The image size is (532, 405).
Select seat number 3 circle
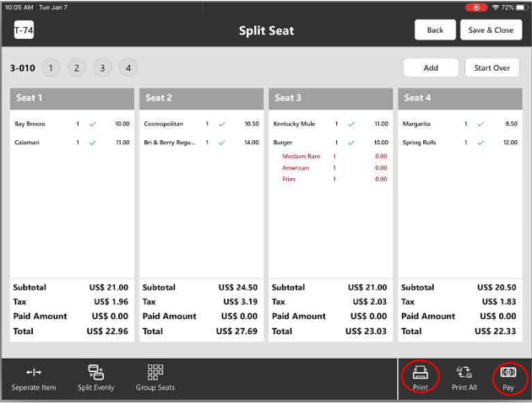coord(102,68)
